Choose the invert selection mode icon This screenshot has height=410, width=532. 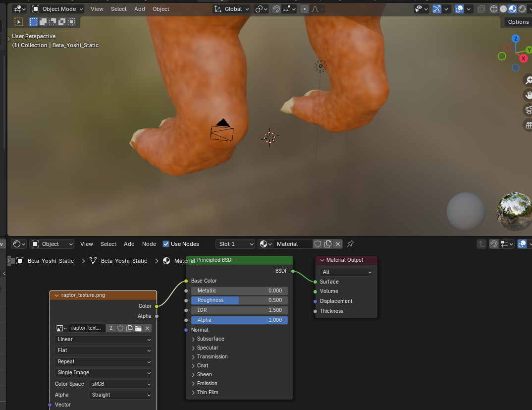coord(62,22)
